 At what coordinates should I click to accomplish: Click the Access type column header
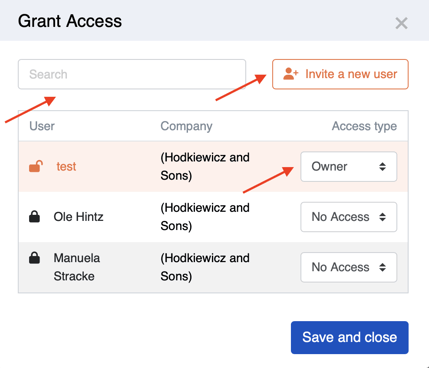coord(364,126)
